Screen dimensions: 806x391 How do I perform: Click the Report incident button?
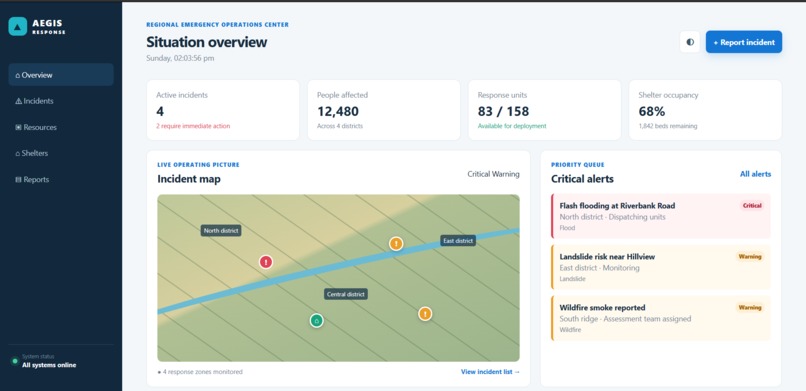coord(744,42)
